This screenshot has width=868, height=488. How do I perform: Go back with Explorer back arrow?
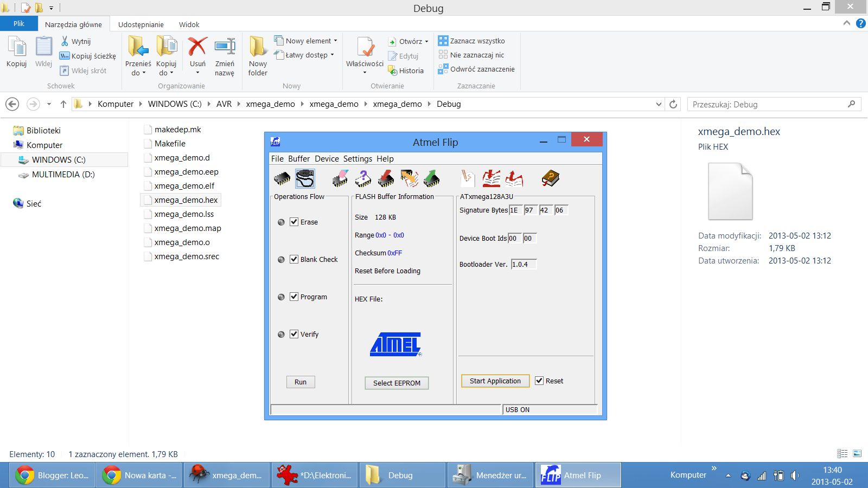point(12,104)
